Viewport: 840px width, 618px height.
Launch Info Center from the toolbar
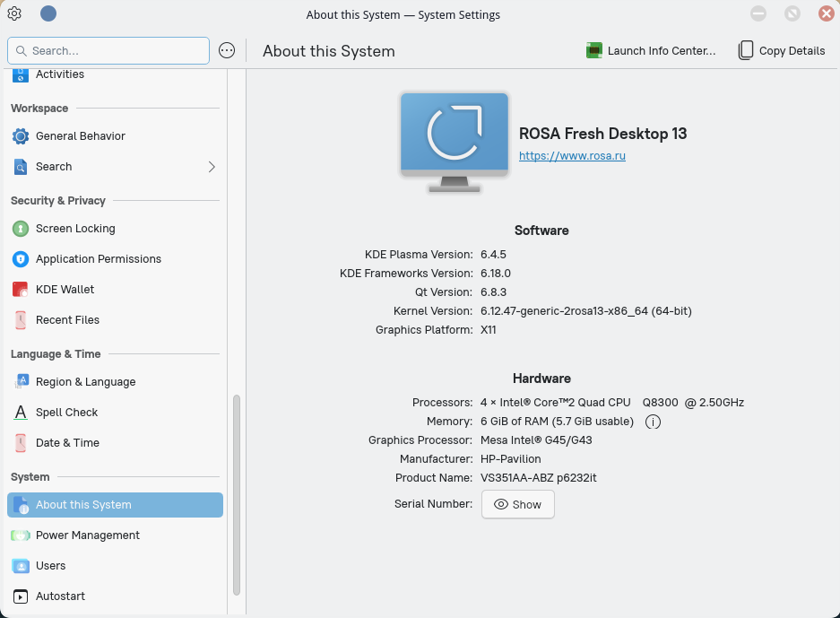[652, 51]
